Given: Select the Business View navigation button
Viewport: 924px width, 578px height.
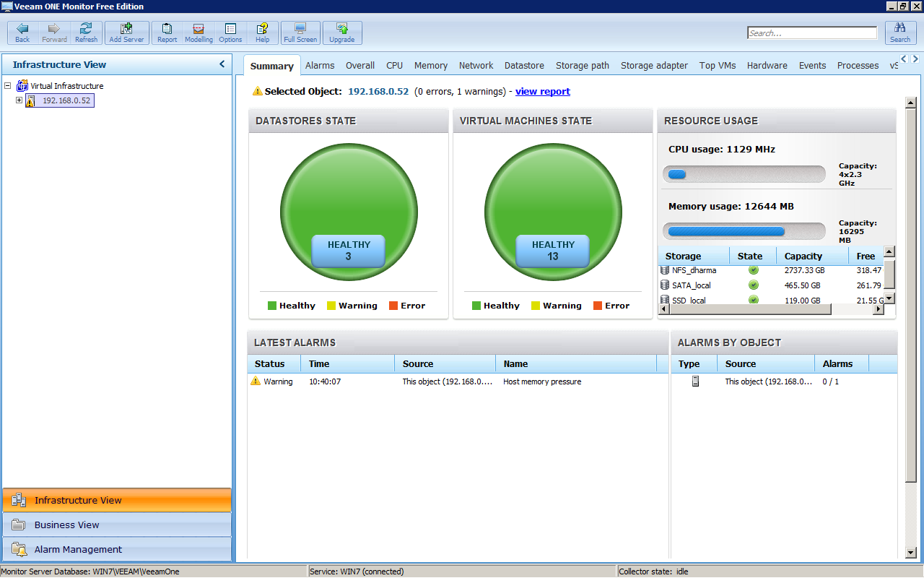Looking at the screenshot, I should pos(117,525).
